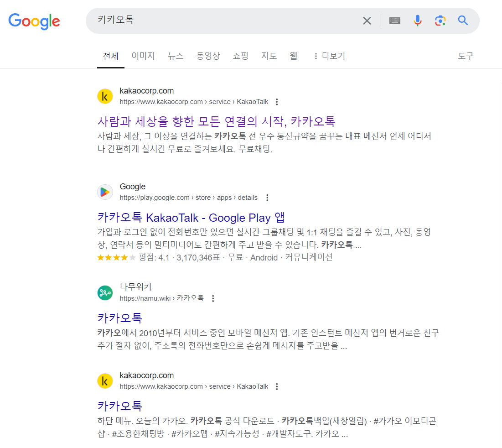Click the star rating of Play result
This screenshot has height=448, width=502.
click(x=117, y=257)
